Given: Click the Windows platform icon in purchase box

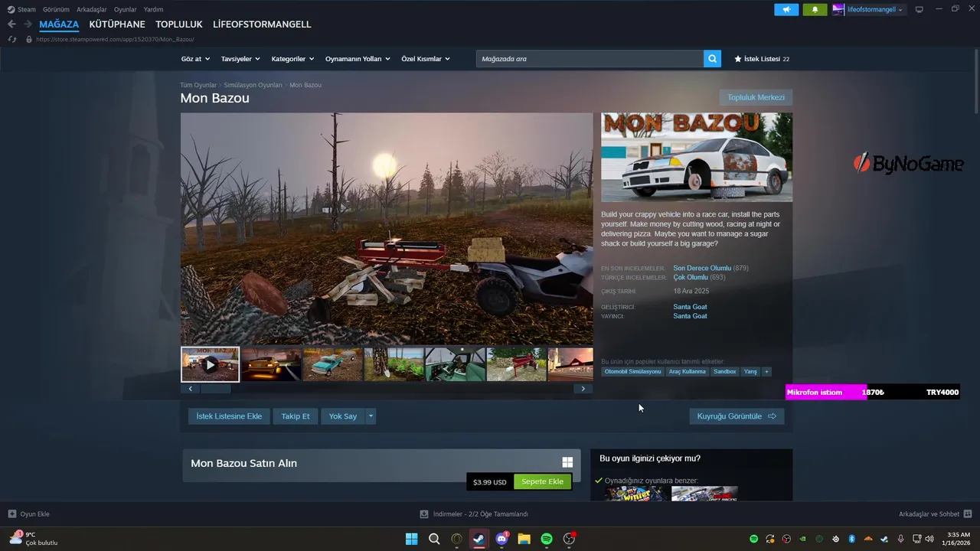Looking at the screenshot, I should 567,462.
